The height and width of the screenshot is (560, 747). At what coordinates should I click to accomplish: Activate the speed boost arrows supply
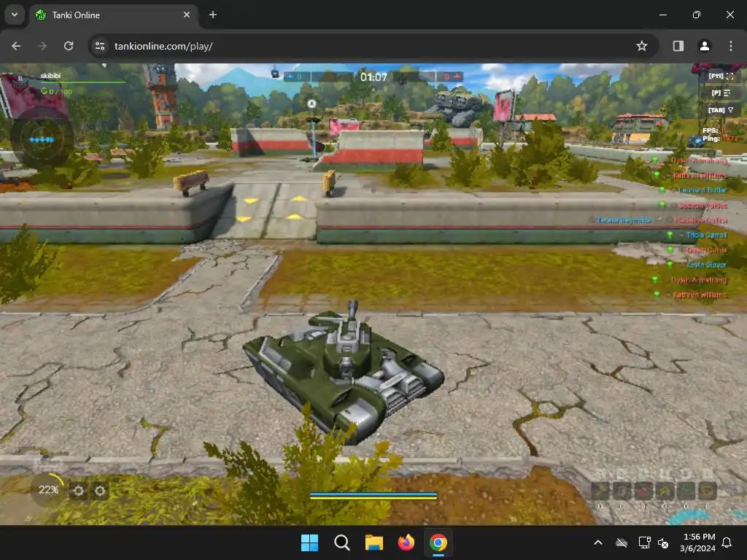(665, 491)
